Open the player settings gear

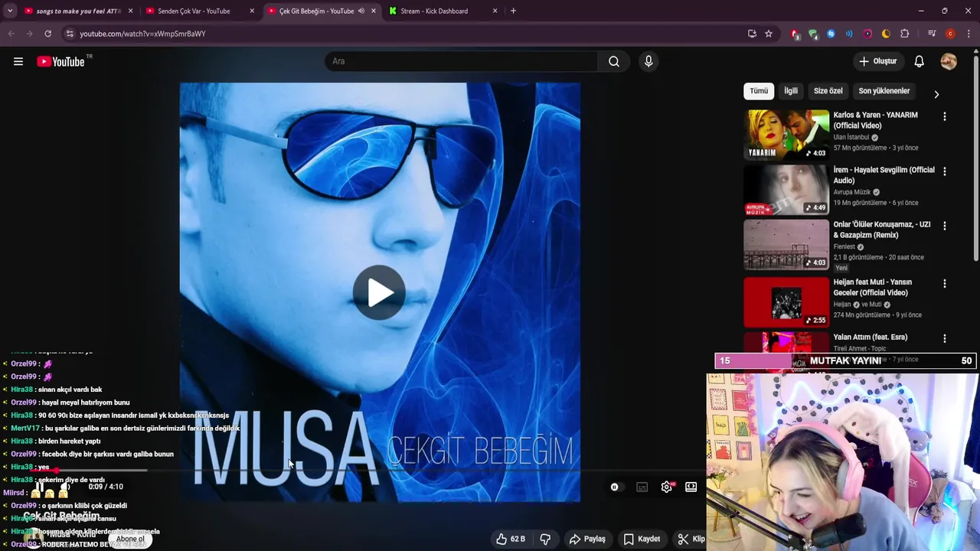667,487
